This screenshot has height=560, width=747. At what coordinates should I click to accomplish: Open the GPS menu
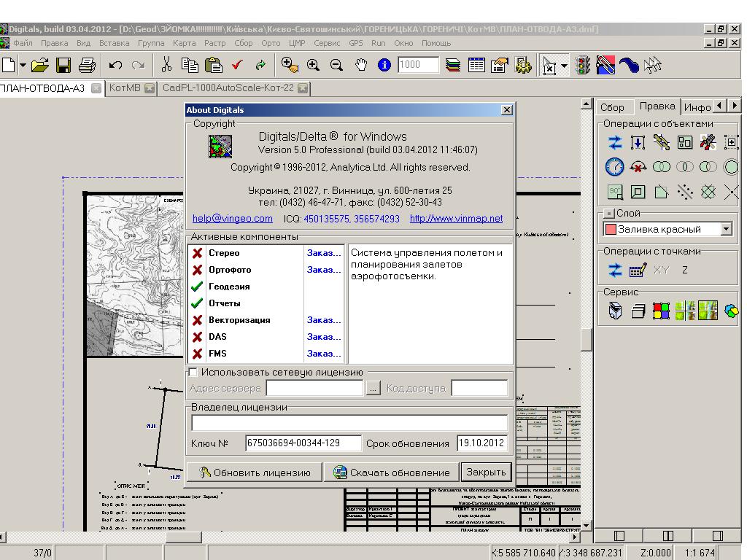point(356,43)
